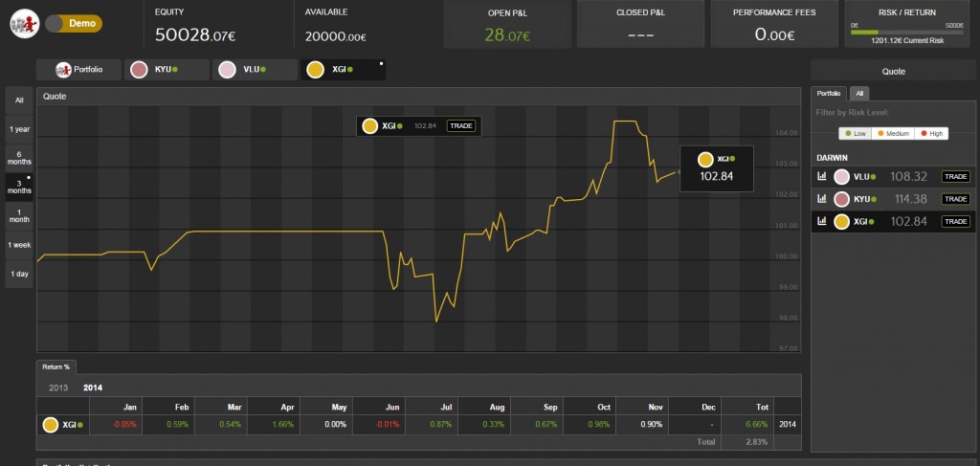980x466 pixels.
Task: Click the KYU circle icon in quote list
Action: tap(841, 199)
